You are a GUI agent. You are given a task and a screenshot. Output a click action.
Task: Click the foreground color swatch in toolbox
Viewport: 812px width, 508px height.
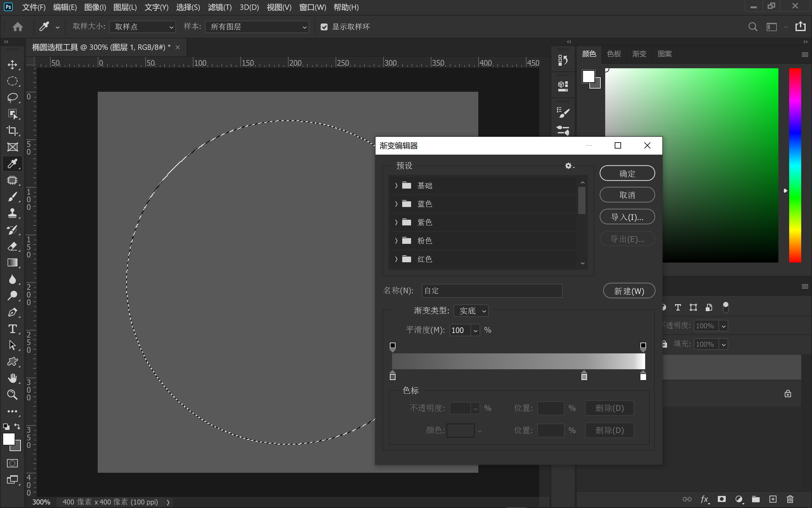coord(9,439)
